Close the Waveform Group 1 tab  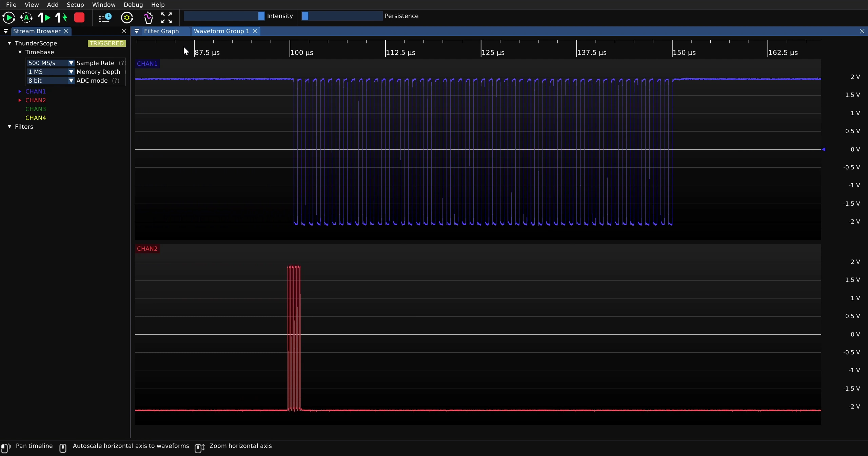click(255, 31)
